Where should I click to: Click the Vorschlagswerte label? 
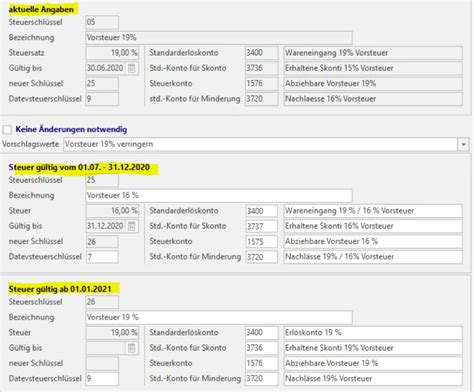31,144
